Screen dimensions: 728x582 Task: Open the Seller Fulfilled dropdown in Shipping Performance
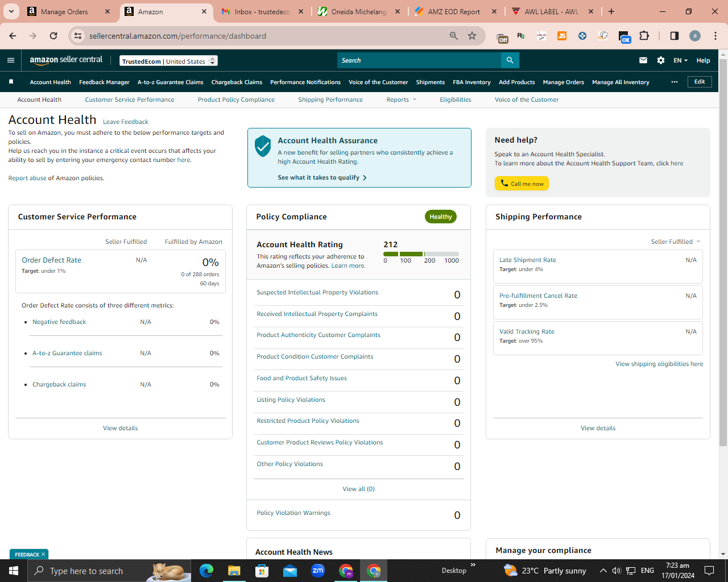pos(676,242)
